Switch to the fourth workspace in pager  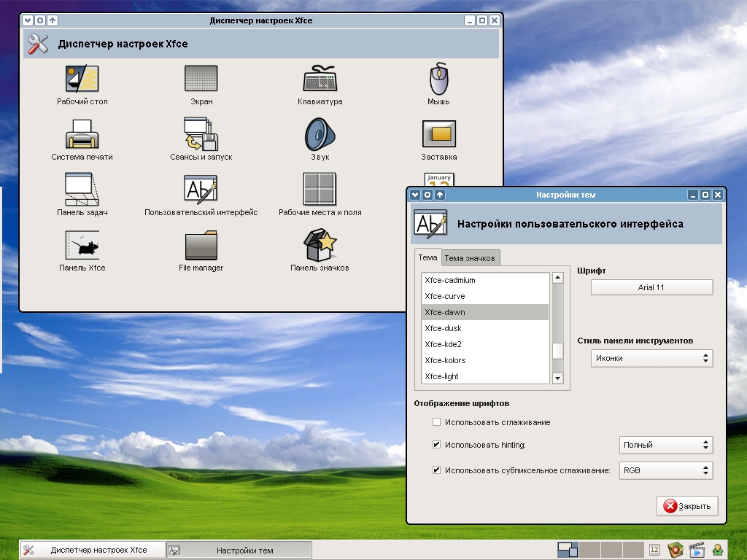[634, 550]
